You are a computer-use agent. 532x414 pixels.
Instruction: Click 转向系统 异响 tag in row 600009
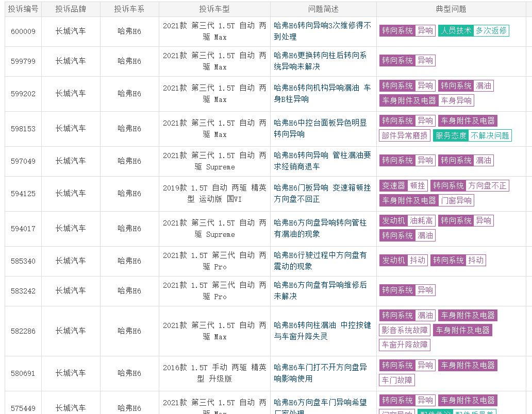click(407, 31)
